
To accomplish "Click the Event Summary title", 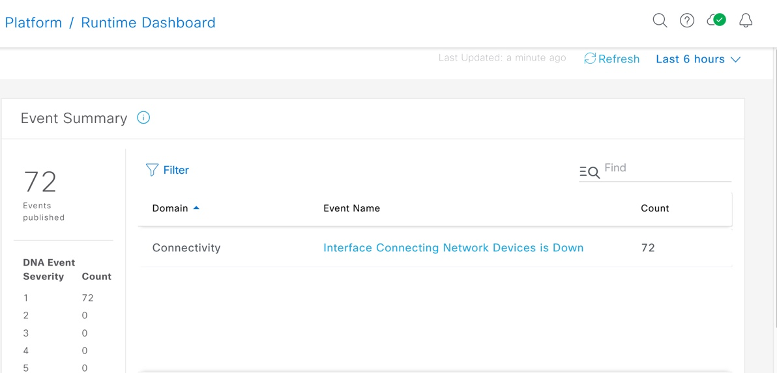I will pyautogui.click(x=74, y=118).
